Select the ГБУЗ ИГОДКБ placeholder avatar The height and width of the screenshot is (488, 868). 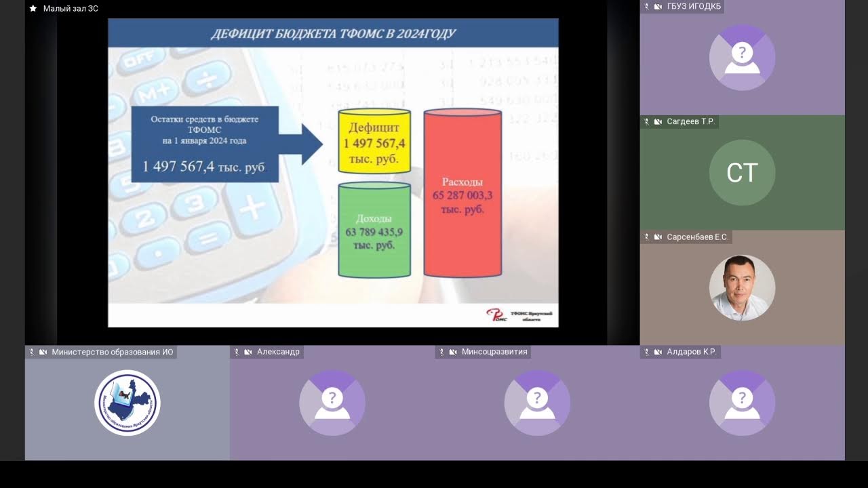(742, 58)
